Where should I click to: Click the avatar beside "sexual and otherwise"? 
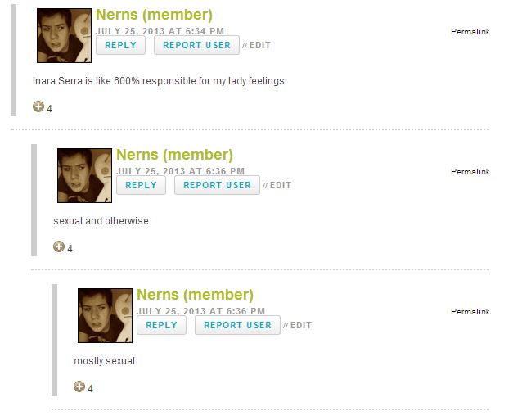[84, 176]
